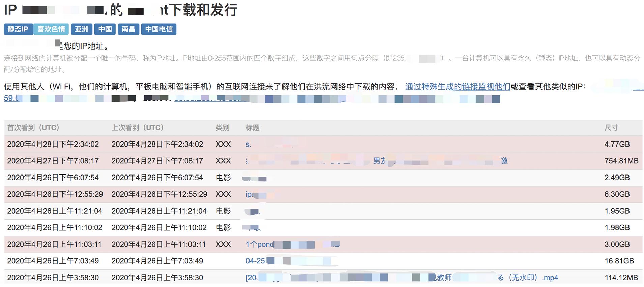Open the title link in the 754.81MB row
Viewport: 644px width, 287px height.
(377, 161)
